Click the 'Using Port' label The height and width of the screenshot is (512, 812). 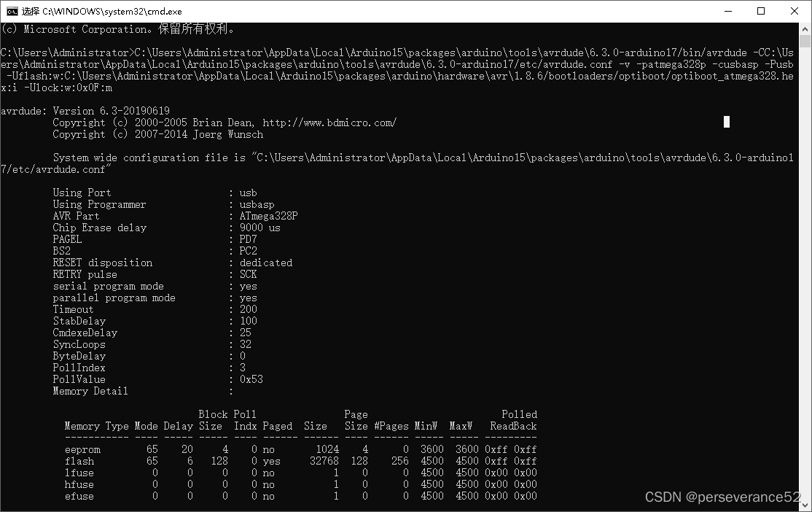[82, 193]
